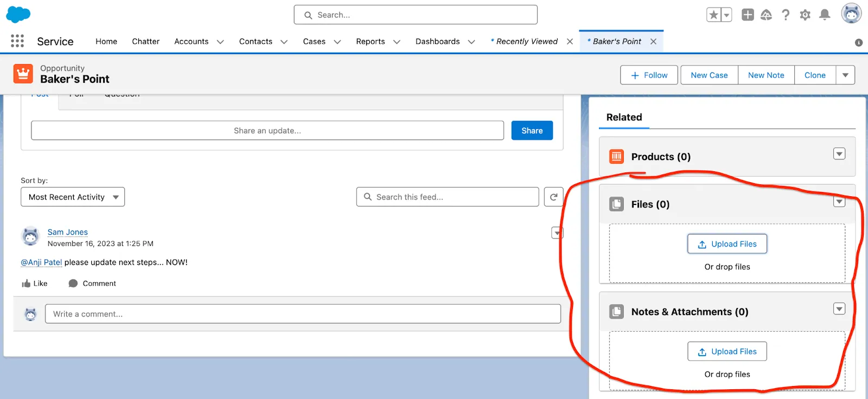868x399 pixels.
Task: Switch to Recently Viewed workspace tab
Action: click(524, 42)
